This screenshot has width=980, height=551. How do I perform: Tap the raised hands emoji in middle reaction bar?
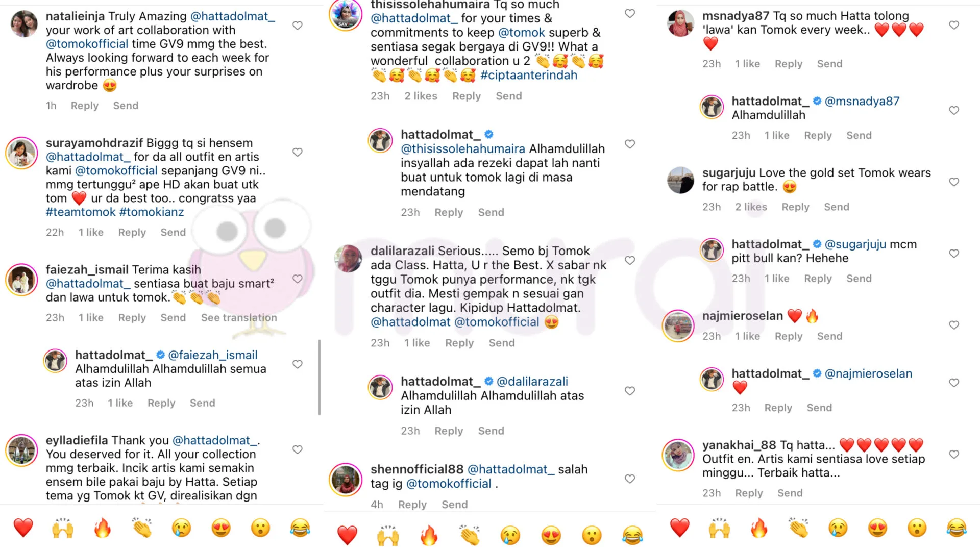388,535
